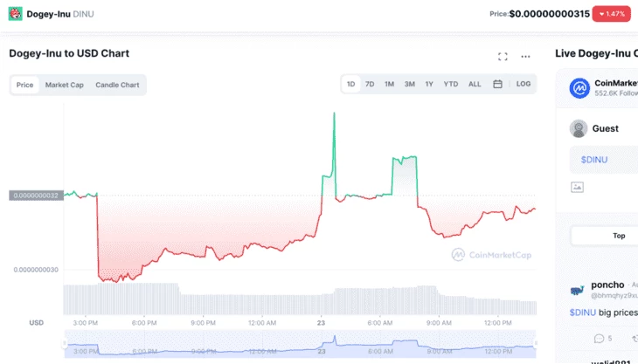The height and width of the screenshot is (364, 638).
Task: Open poncho's profile name link
Action: pos(607,285)
